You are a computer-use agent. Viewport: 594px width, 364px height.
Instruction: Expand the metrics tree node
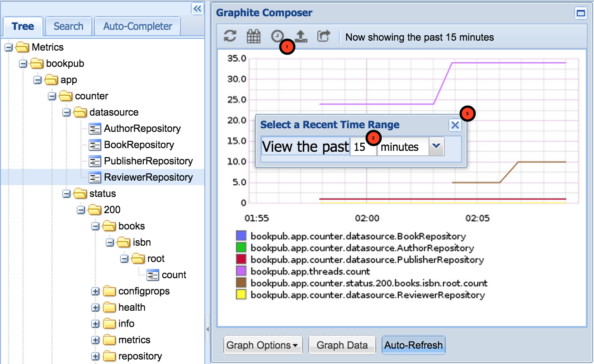(95, 340)
